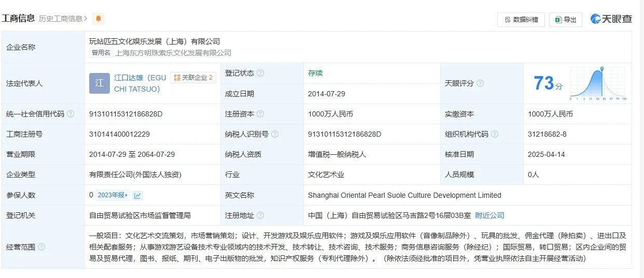Click the 企业类型 label cell
The width and height of the screenshot is (644, 278).
[x=44, y=174]
